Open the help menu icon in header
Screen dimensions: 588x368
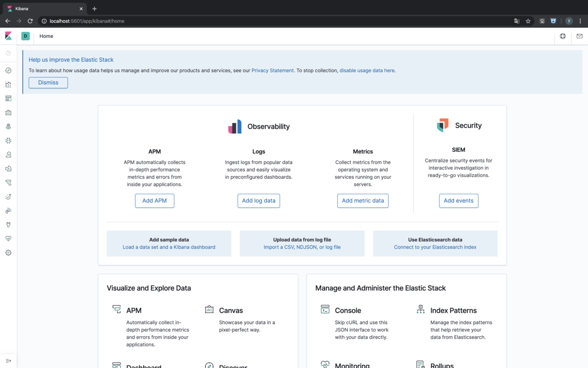tap(563, 36)
